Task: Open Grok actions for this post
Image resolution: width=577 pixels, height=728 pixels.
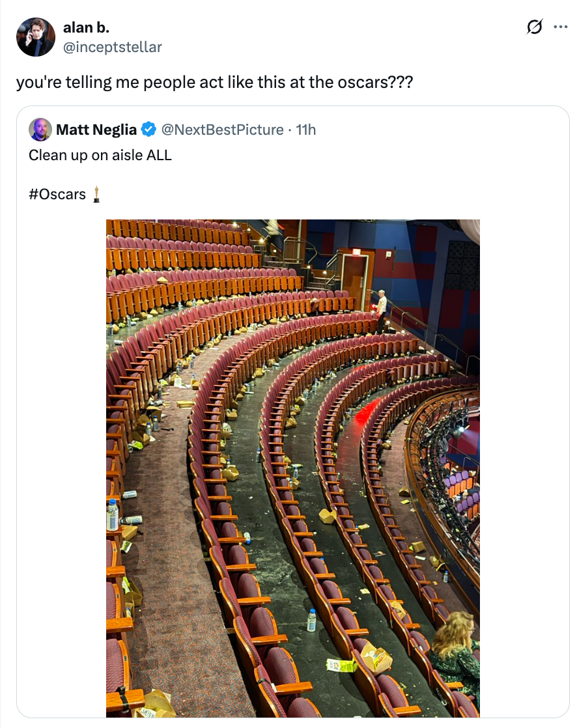Action: click(534, 27)
